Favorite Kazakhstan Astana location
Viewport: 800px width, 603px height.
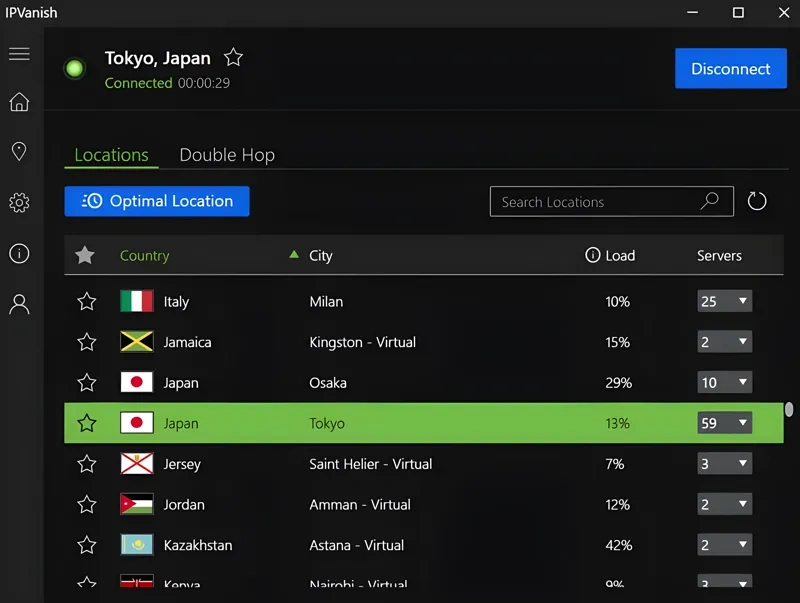tap(87, 545)
